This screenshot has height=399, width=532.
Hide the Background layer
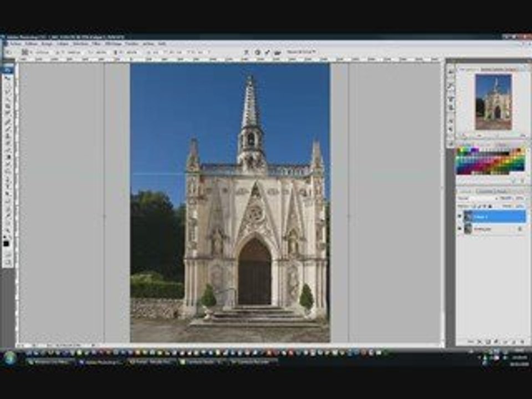[460, 229]
